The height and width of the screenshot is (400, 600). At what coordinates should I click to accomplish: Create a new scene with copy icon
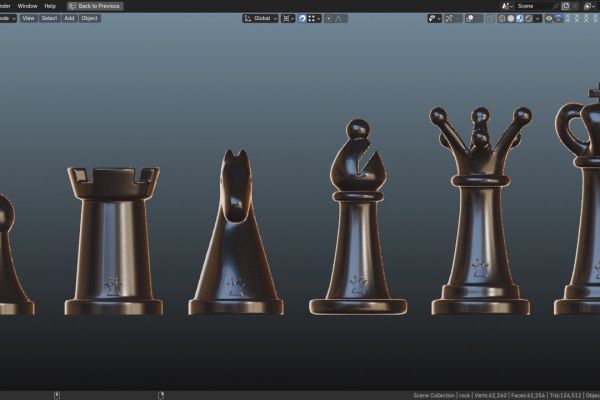coord(566,6)
